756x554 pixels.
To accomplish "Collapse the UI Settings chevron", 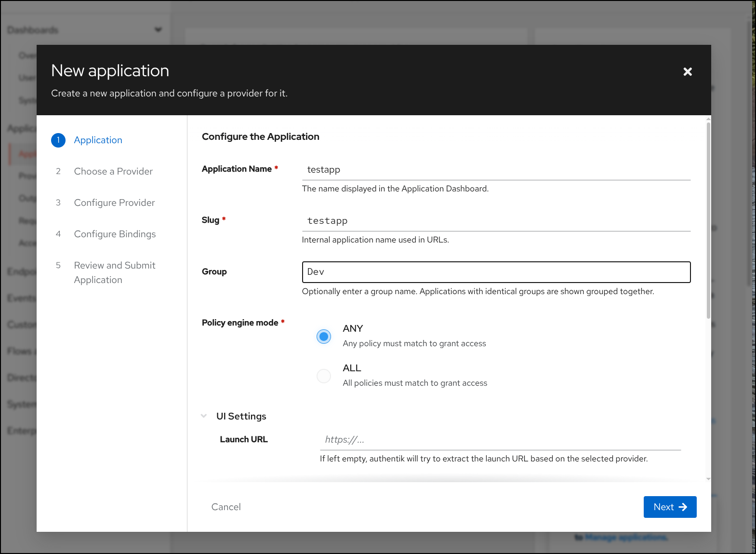I will (204, 416).
